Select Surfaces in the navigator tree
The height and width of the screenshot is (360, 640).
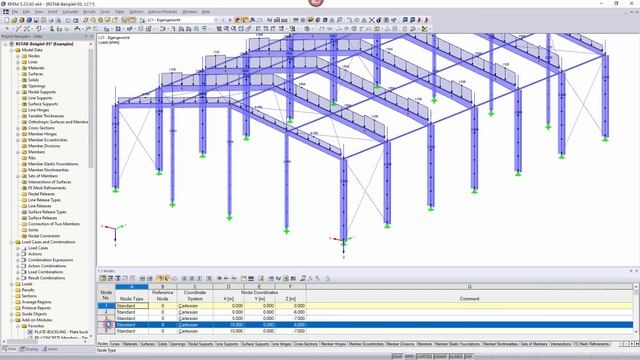[x=36, y=74]
